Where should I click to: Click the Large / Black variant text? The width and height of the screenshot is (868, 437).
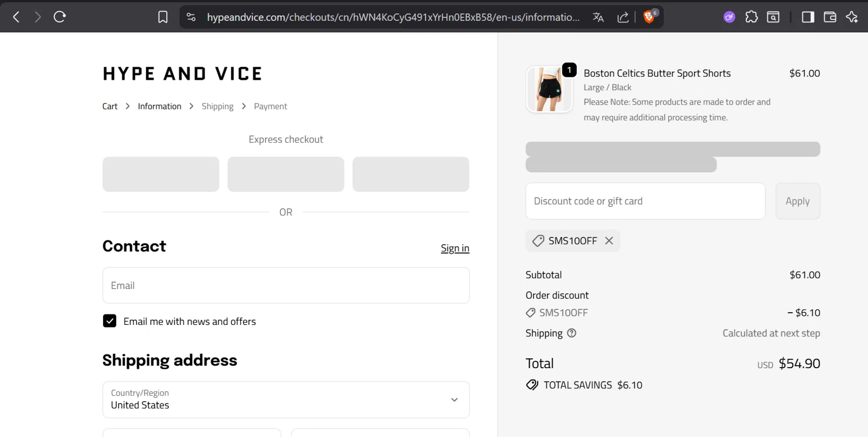tap(608, 87)
